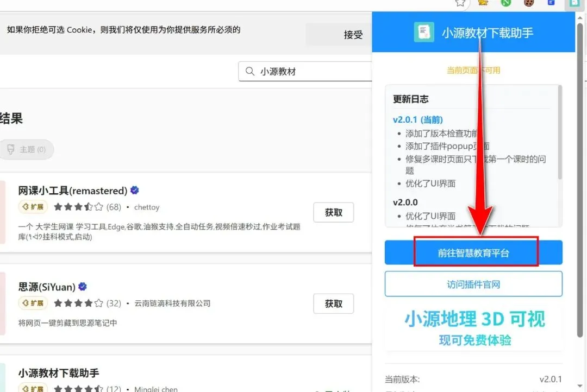Click 获取 for 思源(SiYuan)
The width and height of the screenshot is (587, 392).
[334, 304]
